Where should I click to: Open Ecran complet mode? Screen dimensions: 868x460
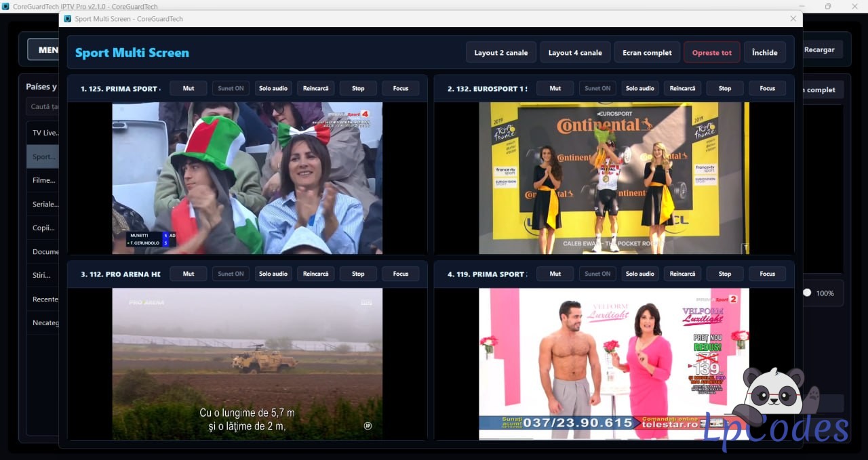(x=647, y=52)
